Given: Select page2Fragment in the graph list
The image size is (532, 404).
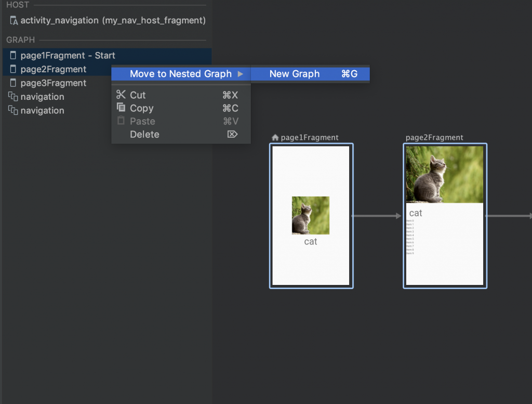Looking at the screenshot, I should pyautogui.click(x=53, y=69).
